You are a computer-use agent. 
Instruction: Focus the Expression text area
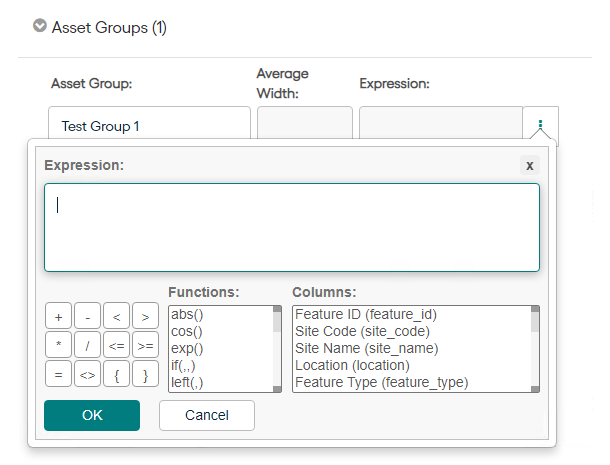pyautogui.click(x=291, y=227)
